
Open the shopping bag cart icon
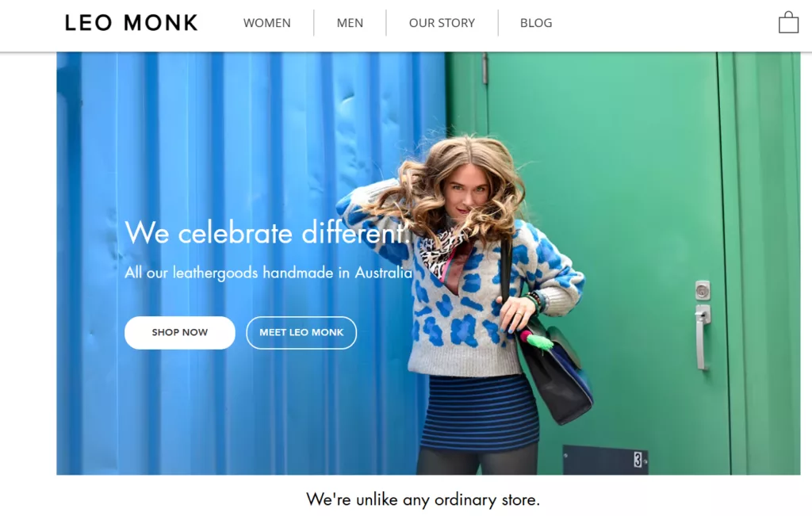(788, 22)
